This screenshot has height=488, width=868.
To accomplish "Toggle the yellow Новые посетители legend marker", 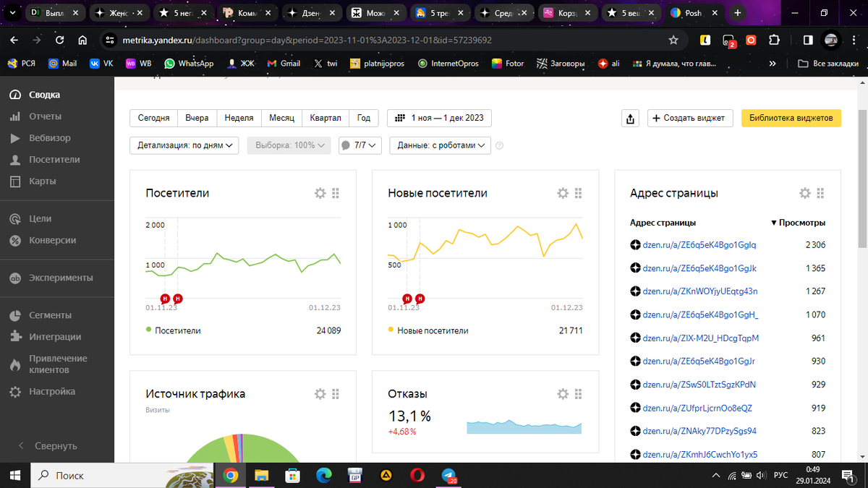I will point(391,330).
